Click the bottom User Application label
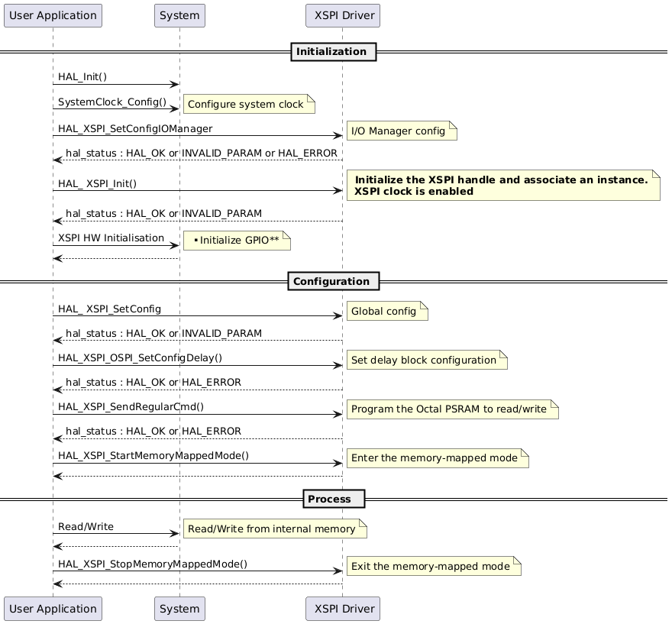This screenshot has width=672, height=624. pyautogui.click(x=52, y=609)
